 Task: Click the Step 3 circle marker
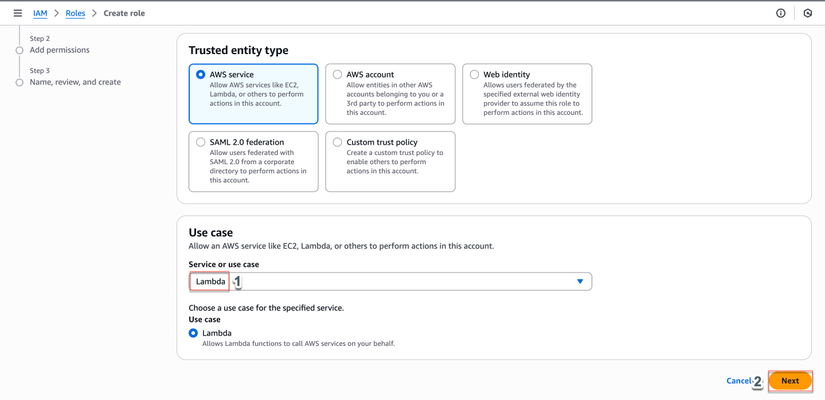19,82
